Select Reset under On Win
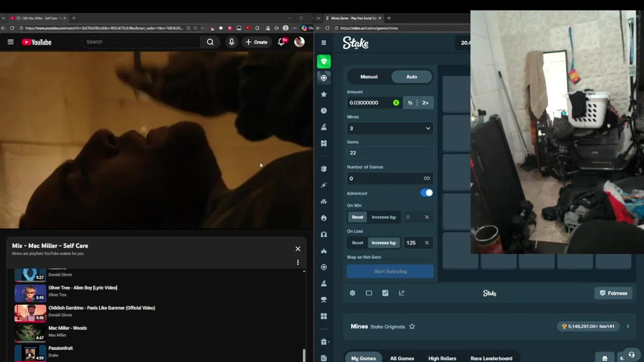644x362 pixels. click(357, 217)
